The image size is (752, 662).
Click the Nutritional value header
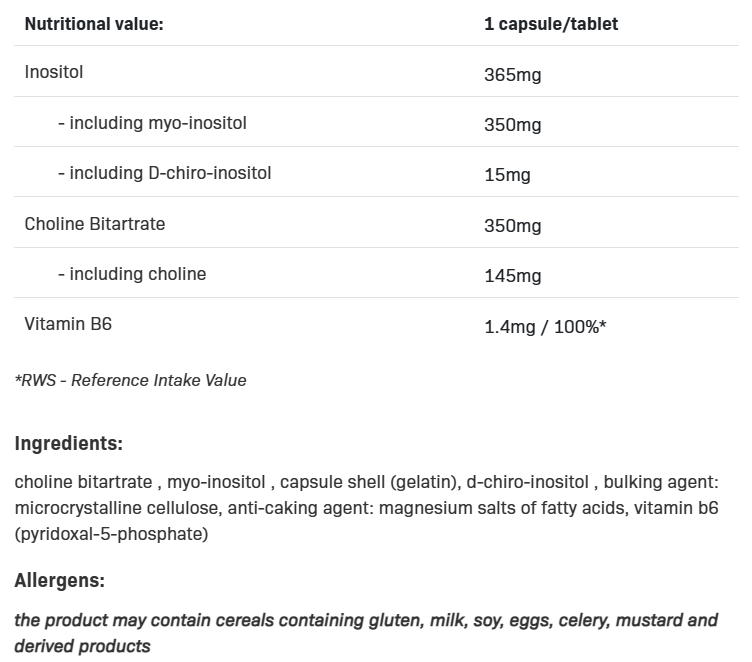point(93,23)
